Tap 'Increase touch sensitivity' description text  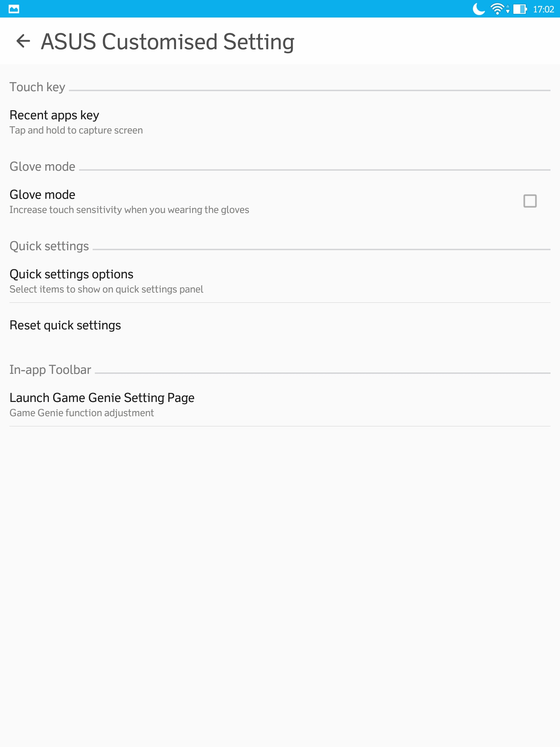[129, 210]
